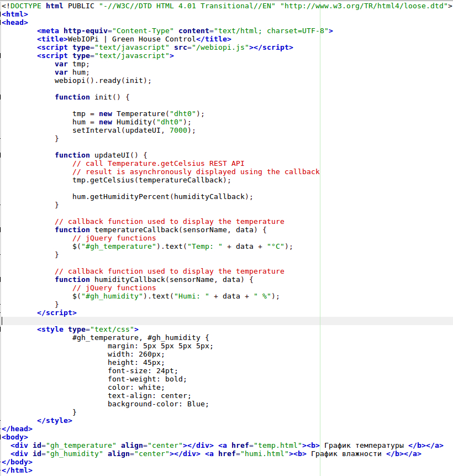Place cursor in the DOCTYPE declaration line
Image resolution: width=453 pixels, height=476 pixels.
227,6
